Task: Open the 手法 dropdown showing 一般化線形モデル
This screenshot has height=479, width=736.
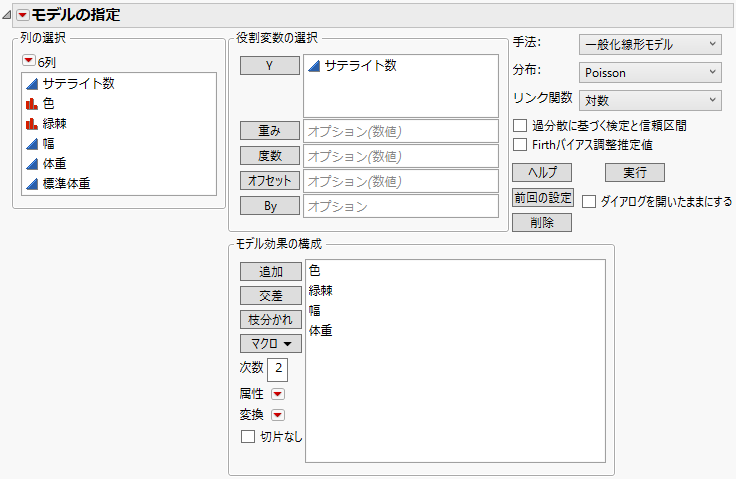Action: (x=650, y=45)
